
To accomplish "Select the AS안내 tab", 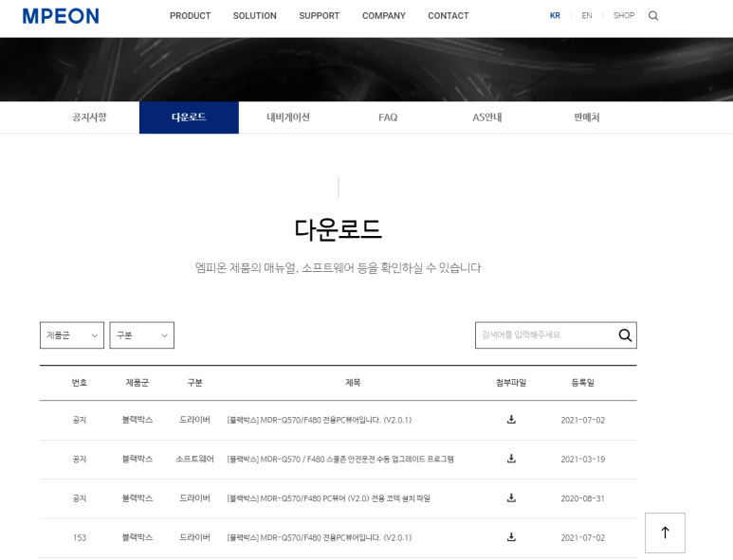I will [x=487, y=117].
